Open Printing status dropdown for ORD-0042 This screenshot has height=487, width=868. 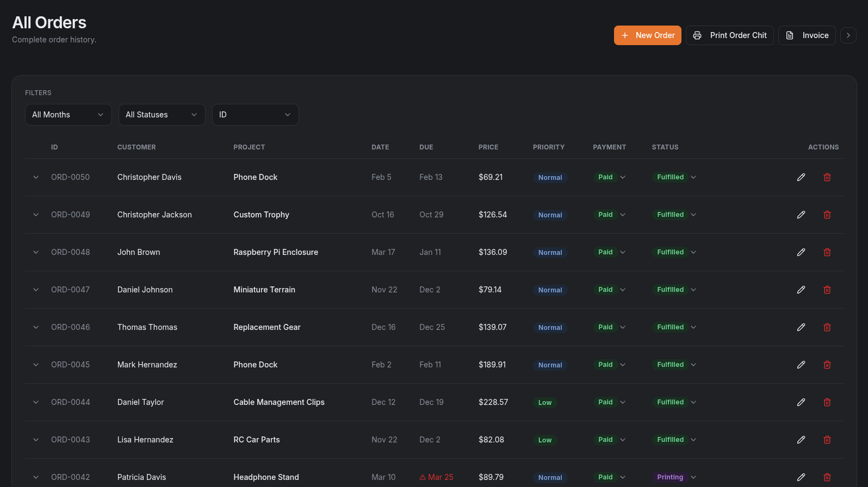pos(676,477)
